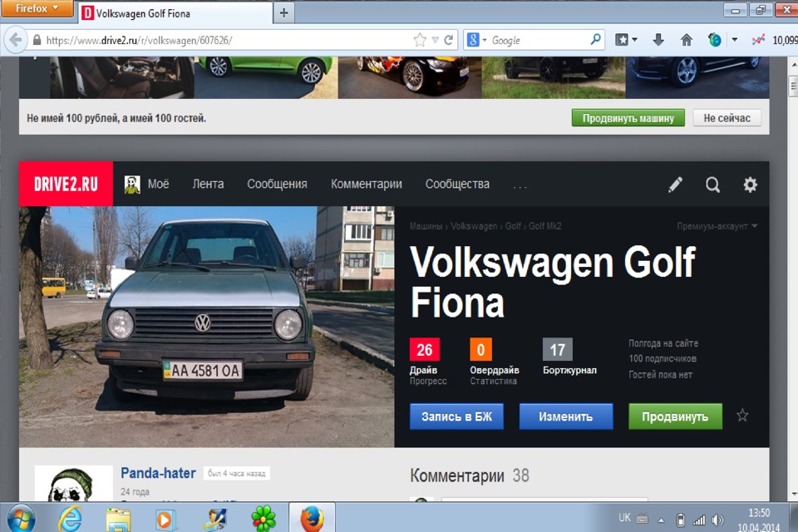798x532 pixels.
Task: Open the Лента menu item
Action: pyautogui.click(x=208, y=184)
